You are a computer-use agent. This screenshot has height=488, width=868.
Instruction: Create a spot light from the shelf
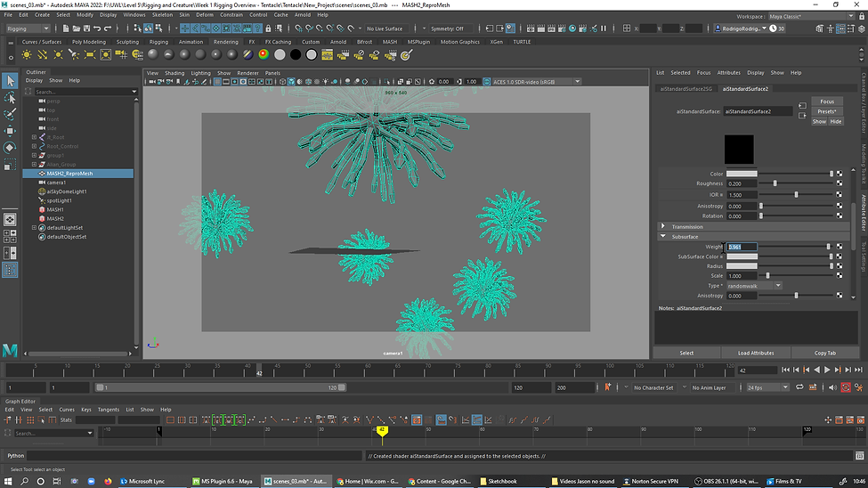pyautogui.click(x=74, y=54)
